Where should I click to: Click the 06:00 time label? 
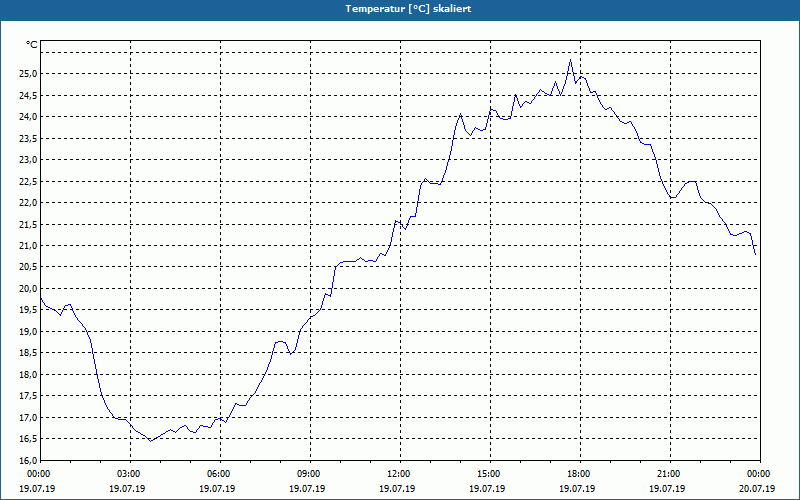(220, 474)
